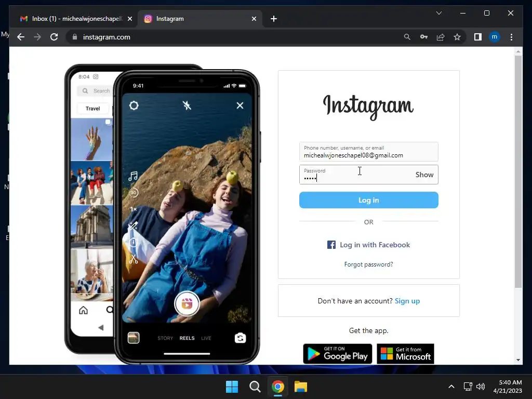Click the address bar URL instagram.com

pyautogui.click(x=107, y=37)
